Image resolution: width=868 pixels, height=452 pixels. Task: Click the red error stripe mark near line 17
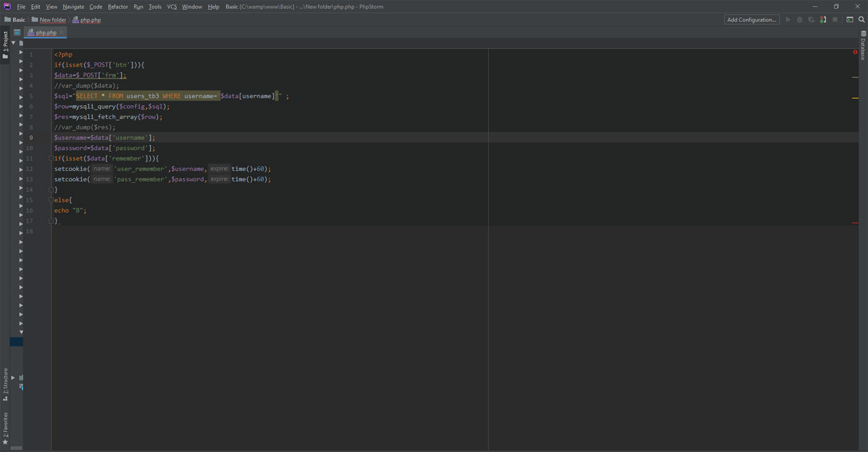[855, 223]
